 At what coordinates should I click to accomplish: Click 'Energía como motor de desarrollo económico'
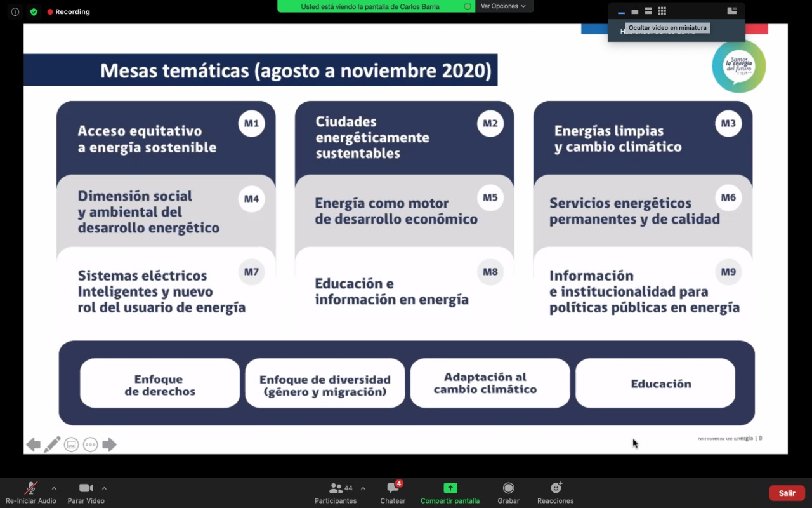(396, 211)
